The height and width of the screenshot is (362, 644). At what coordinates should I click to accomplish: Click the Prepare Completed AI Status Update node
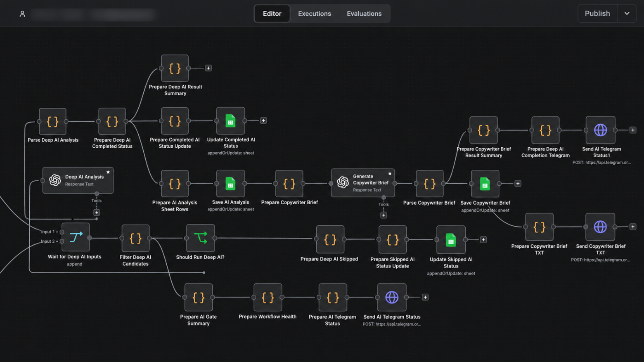(175, 121)
